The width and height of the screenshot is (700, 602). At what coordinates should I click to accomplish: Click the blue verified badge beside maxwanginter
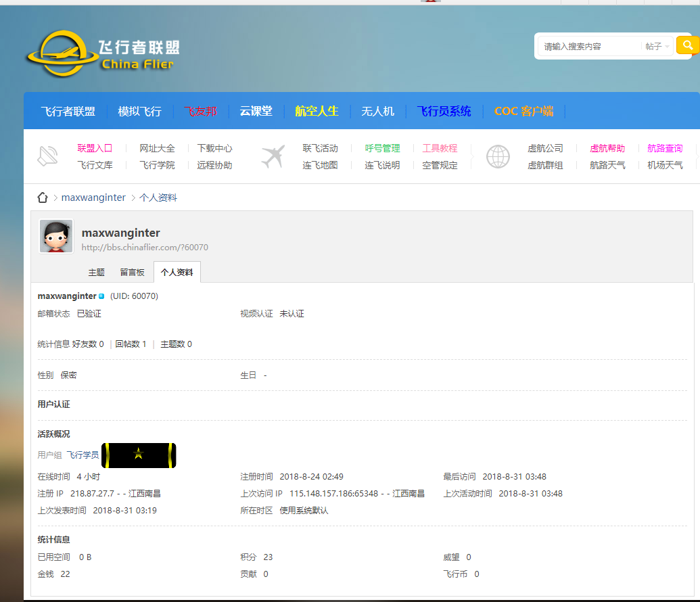101,296
